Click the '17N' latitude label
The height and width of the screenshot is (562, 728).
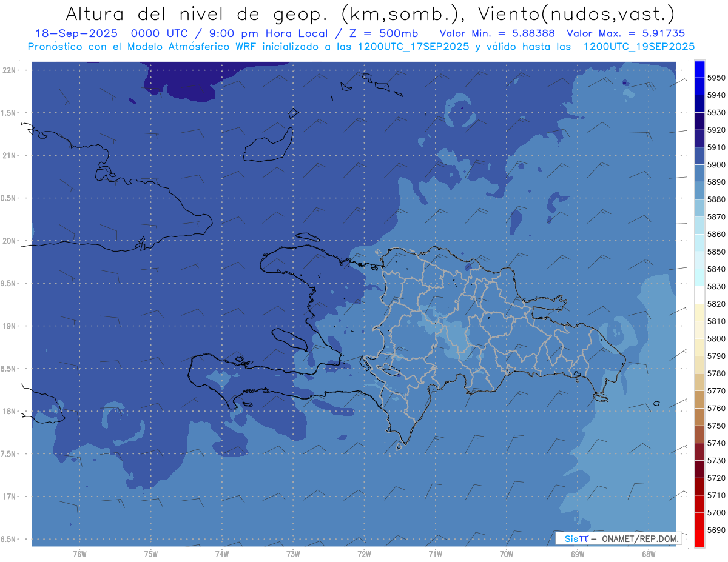pyautogui.click(x=10, y=497)
